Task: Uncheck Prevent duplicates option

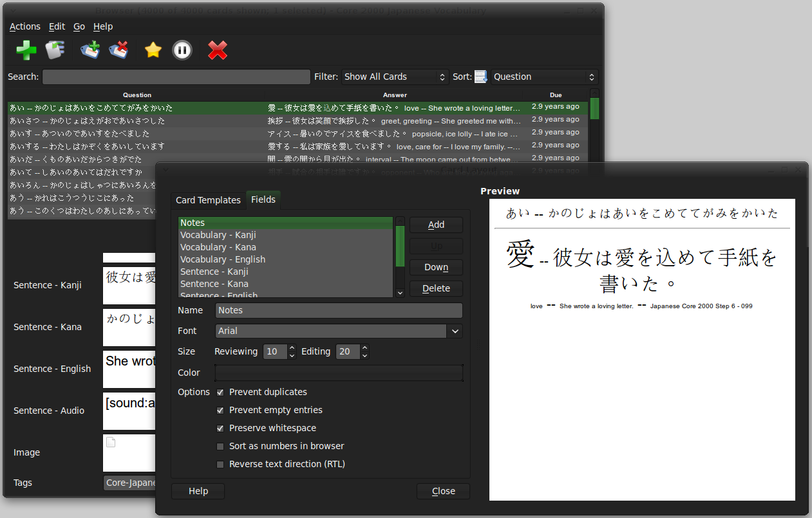Action: [220, 392]
